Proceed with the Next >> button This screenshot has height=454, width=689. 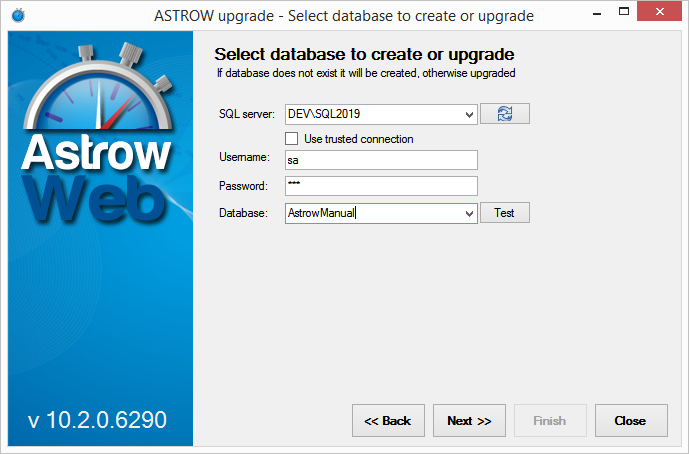click(469, 421)
